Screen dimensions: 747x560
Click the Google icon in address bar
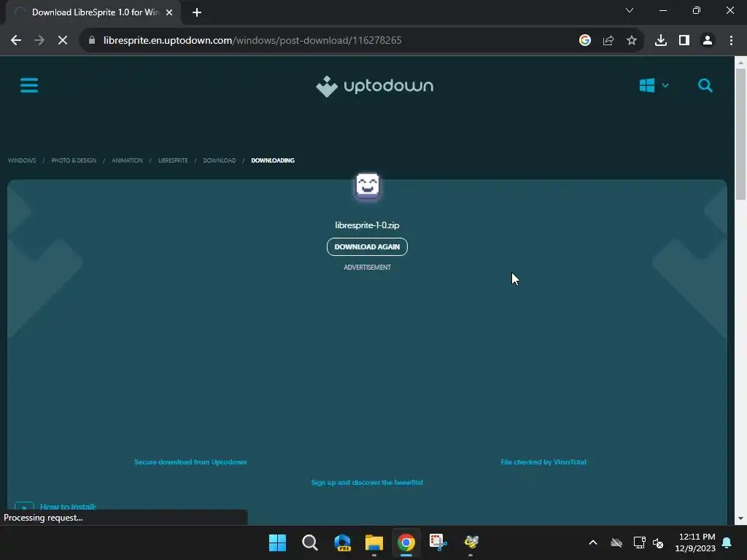[x=585, y=41]
